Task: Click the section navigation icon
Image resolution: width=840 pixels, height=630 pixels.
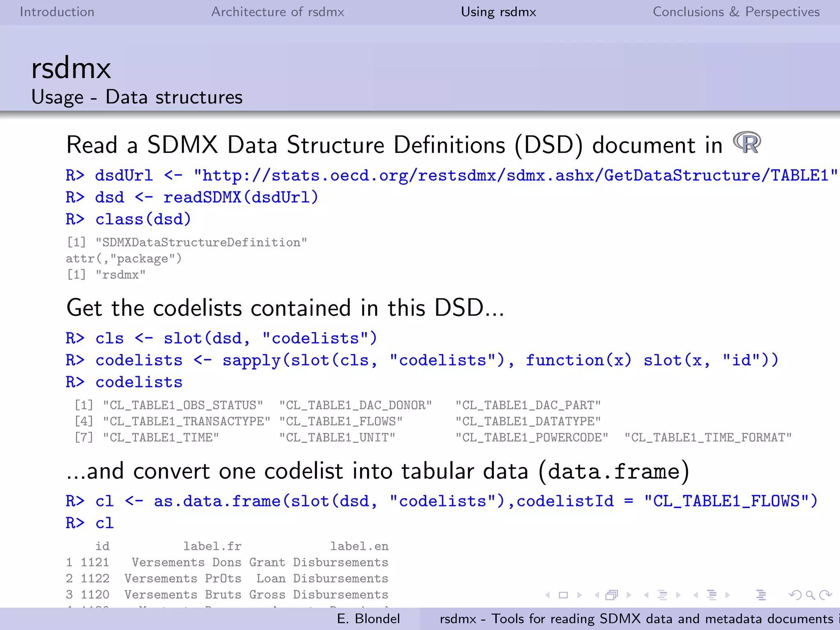Action: coord(712,595)
